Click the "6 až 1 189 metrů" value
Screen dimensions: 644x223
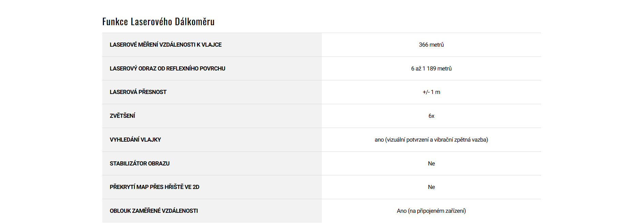point(431,68)
